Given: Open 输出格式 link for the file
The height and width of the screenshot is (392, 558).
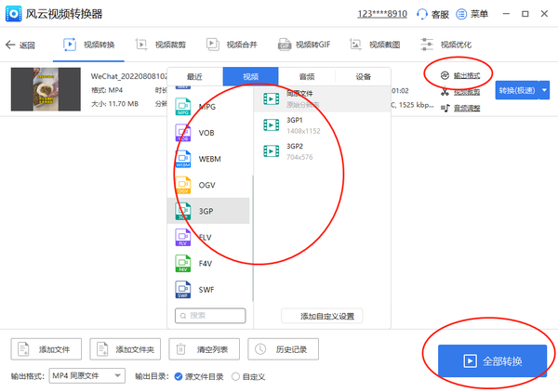Looking at the screenshot, I should [x=467, y=75].
